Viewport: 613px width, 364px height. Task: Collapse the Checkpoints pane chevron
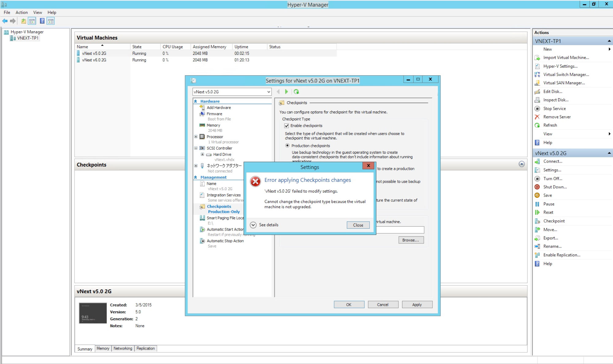pyautogui.click(x=522, y=164)
